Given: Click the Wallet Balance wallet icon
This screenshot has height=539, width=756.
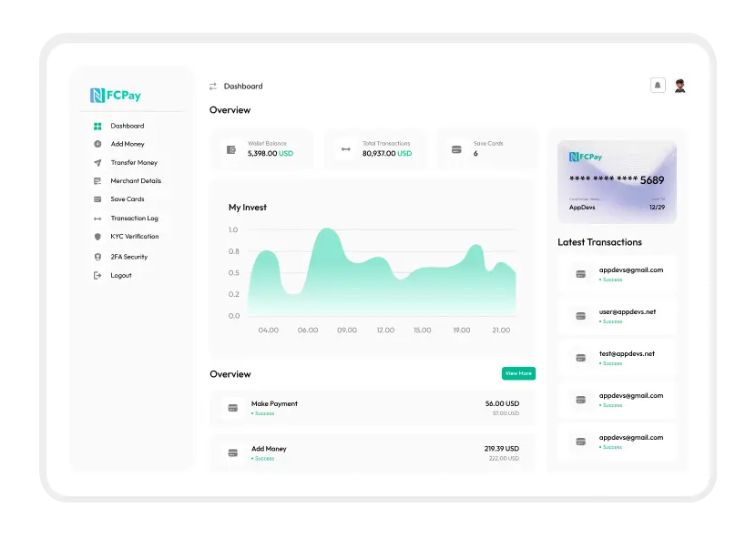Looking at the screenshot, I should click(231, 149).
